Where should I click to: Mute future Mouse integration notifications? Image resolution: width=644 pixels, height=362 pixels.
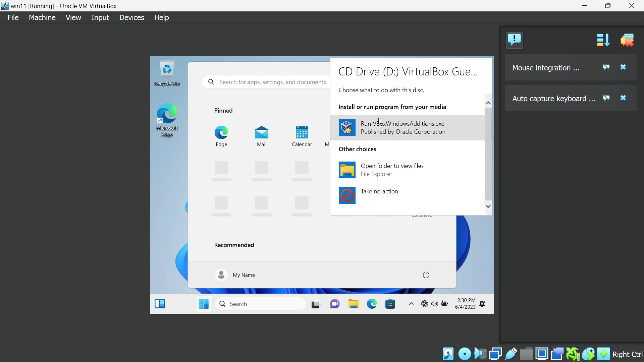(x=606, y=67)
